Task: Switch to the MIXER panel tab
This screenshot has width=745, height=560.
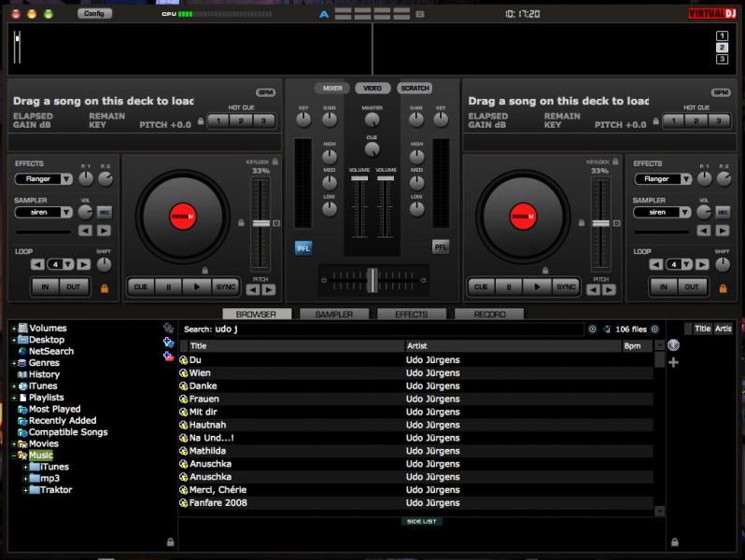Action: [x=332, y=88]
